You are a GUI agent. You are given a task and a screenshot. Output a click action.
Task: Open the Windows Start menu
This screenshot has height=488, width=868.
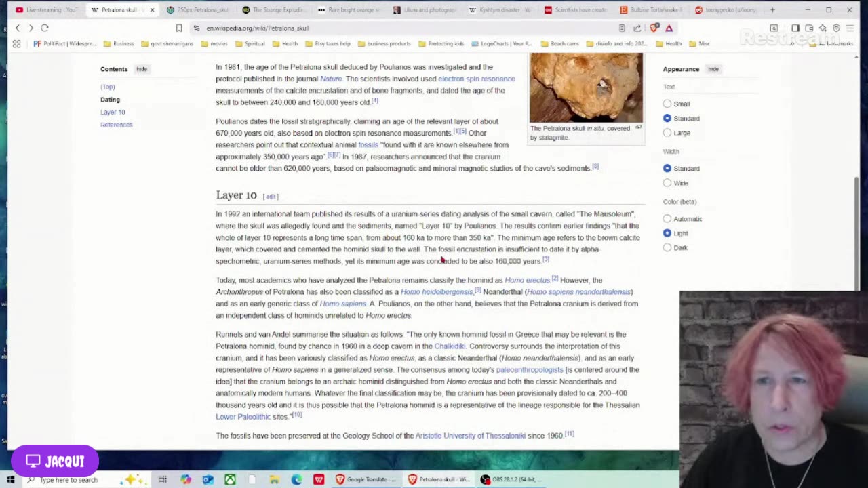pyautogui.click(x=10, y=479)
